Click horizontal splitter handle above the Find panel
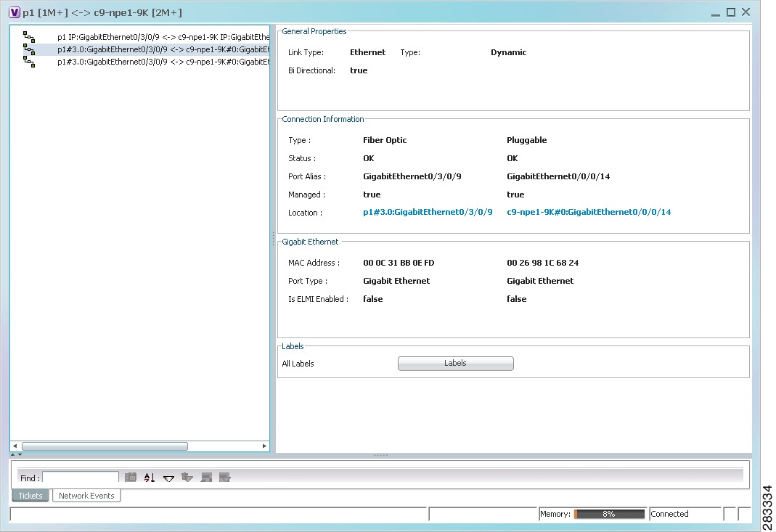776x532 pixels. [x=380, y=455]
